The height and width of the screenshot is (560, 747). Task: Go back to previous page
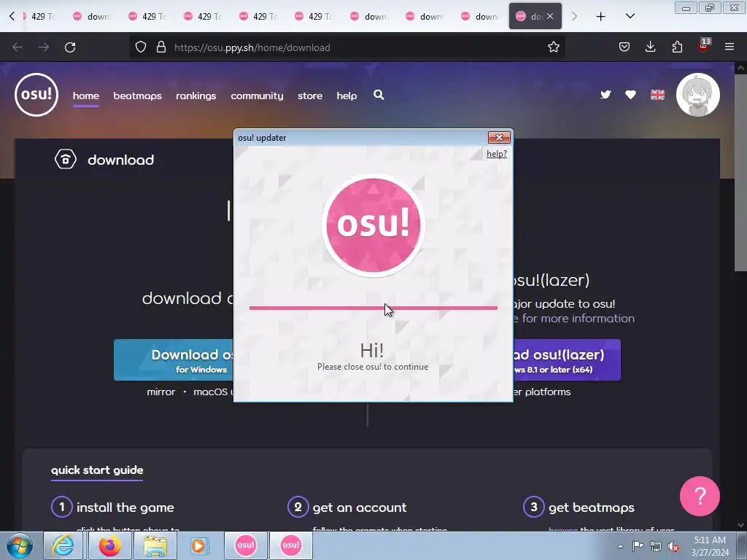(18, 47)
